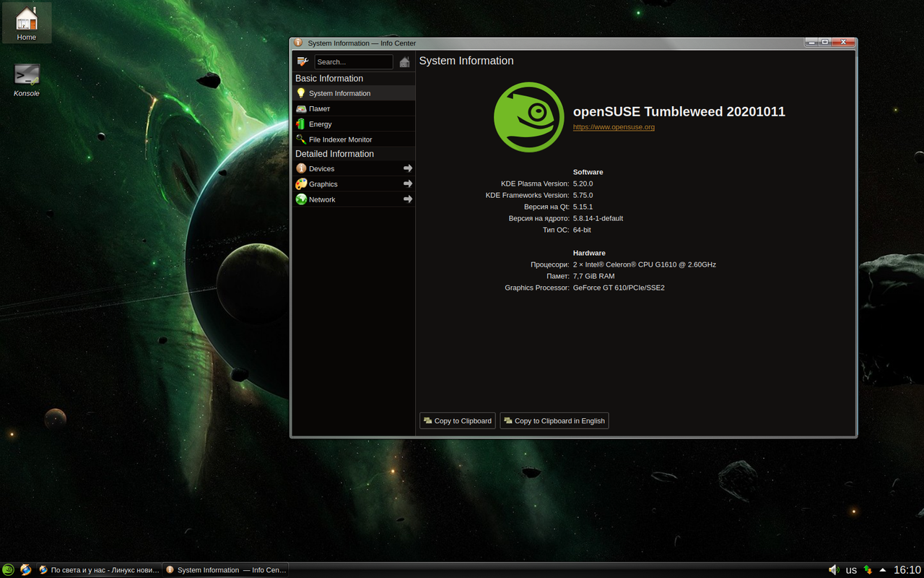Click KDE Frameworks version value 5.75.0
Image resolution: width=924 pixels, height=578 pixels.
pos(583,195)
